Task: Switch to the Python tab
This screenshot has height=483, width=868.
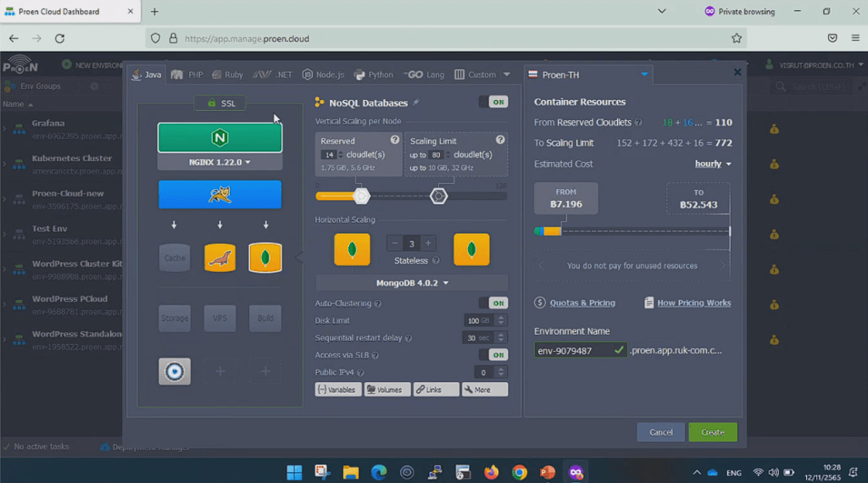Action: (x=374, y=75)
